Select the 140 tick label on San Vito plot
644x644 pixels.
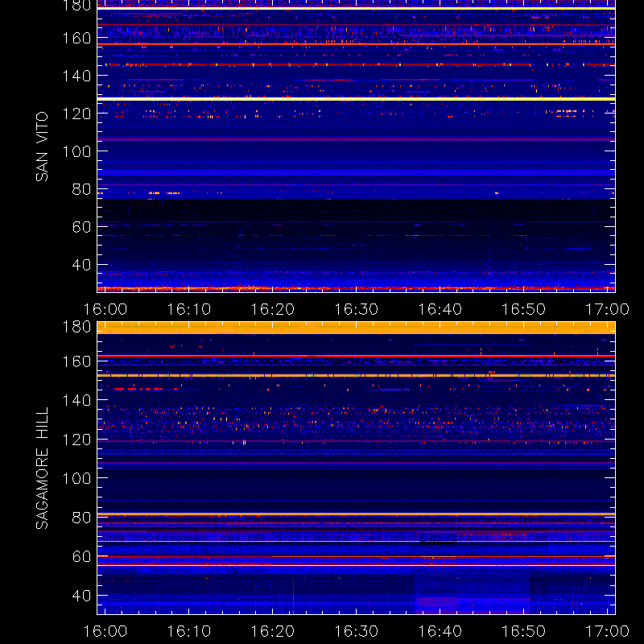click(76, 76)
